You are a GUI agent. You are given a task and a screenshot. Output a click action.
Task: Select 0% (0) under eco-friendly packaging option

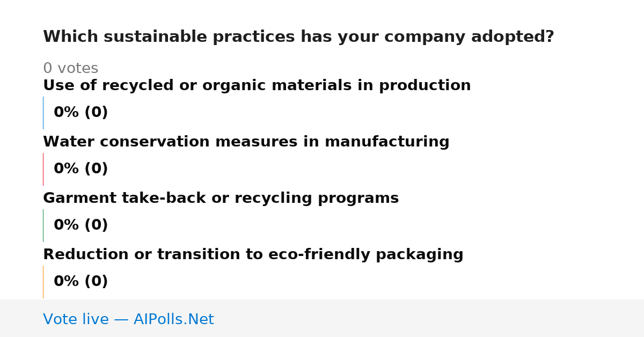[80, 282]
